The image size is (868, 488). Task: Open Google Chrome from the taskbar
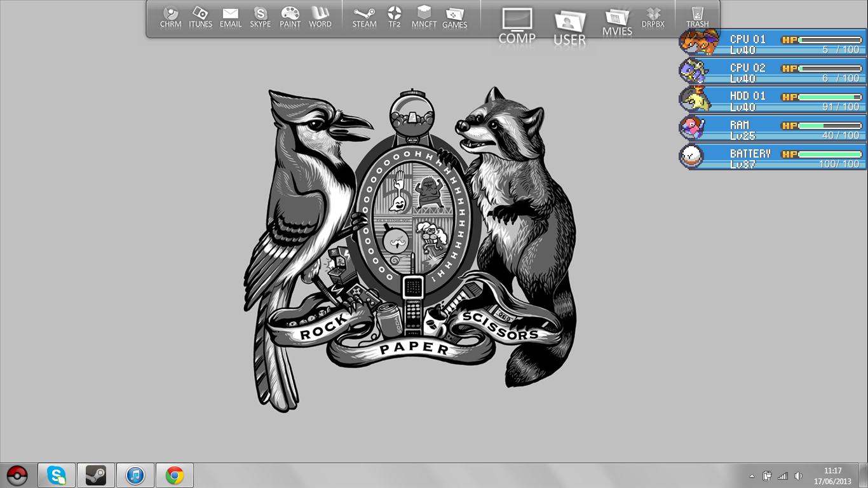[x=175, y=475]
